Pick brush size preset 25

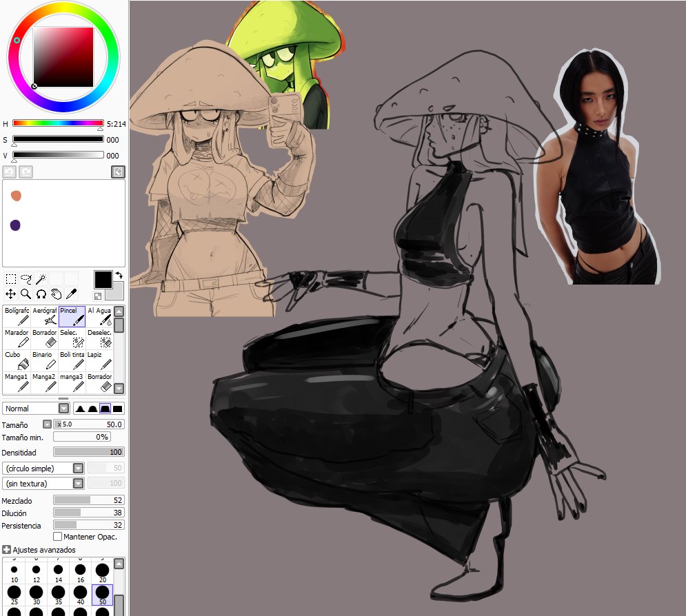click(x=14, y=595)
